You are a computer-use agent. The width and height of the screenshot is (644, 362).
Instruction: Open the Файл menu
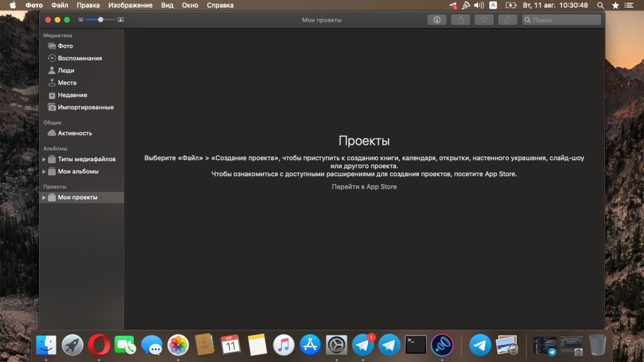click(x=60, y=5)
